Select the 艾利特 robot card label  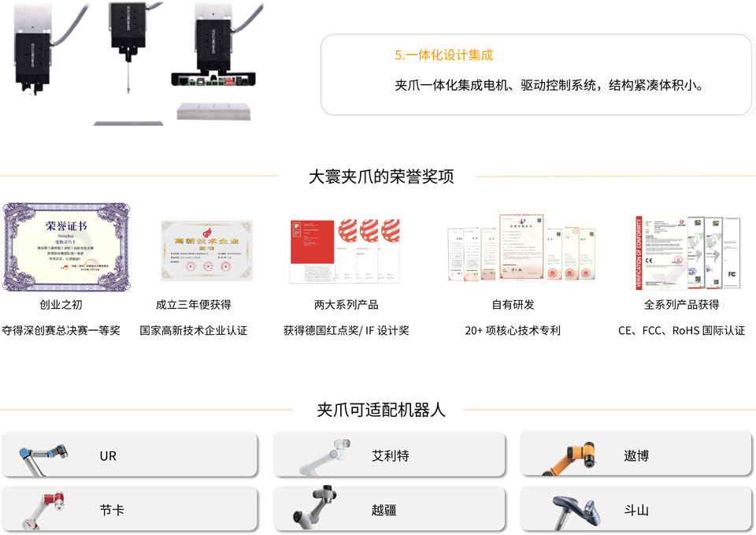pyautogui.click(x=390, y=455)
